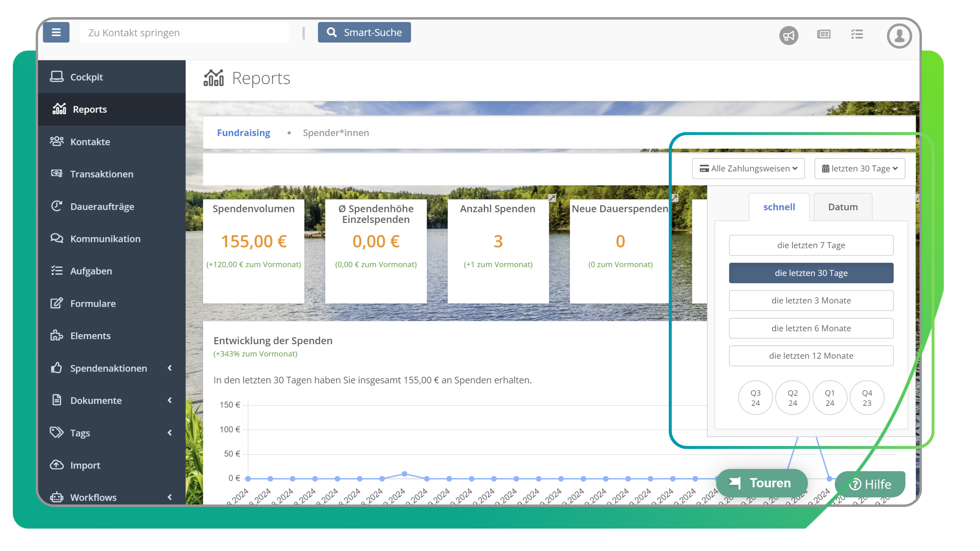
Task: Open announcements via the megaphone icon
Action: click(x=789, y=35)
